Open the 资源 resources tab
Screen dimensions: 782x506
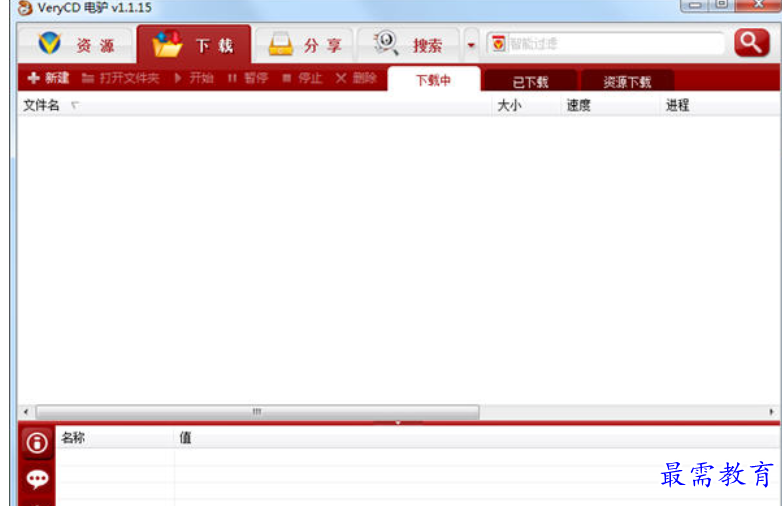pyautogui.click(x=76, y=45)
